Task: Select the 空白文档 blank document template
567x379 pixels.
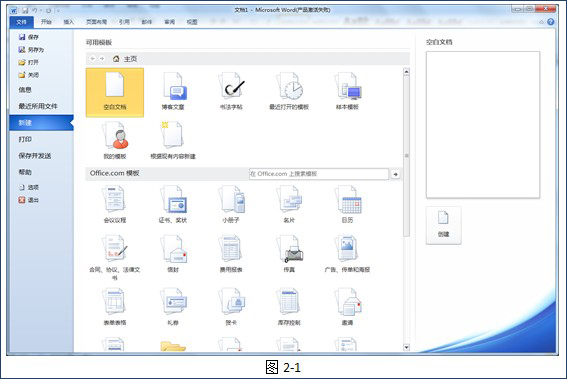Action: [115, 93]
